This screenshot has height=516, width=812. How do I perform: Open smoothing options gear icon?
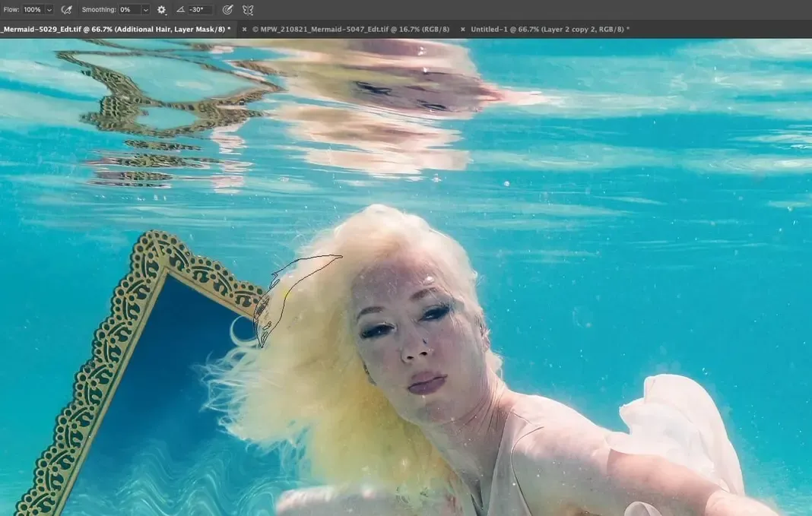click(x=161, y=10)
